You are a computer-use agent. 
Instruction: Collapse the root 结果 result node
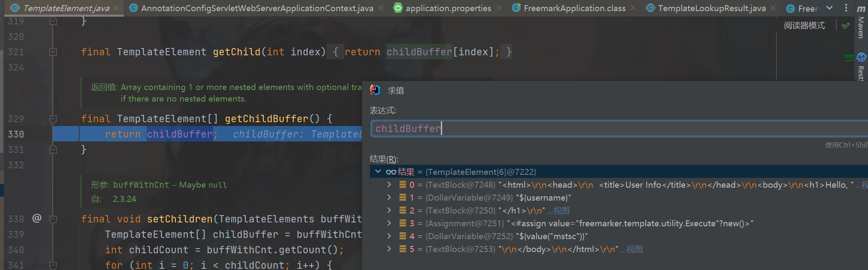(x=378, y=171)
